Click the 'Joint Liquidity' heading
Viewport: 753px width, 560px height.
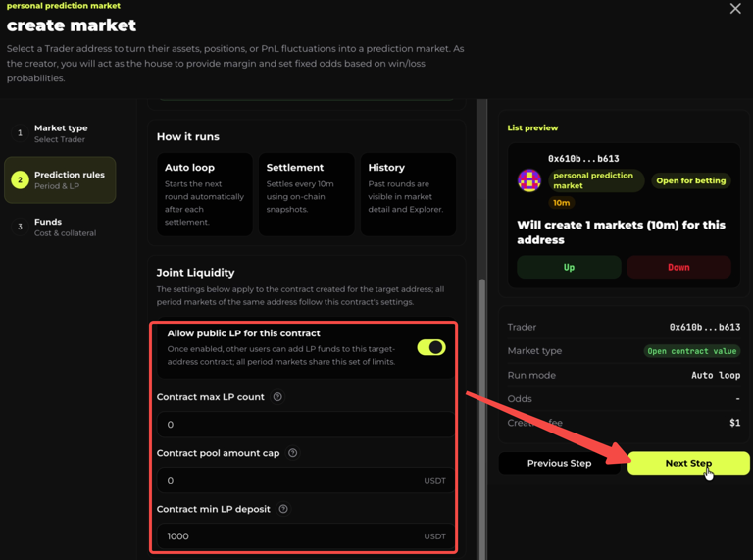coord(195,273)
